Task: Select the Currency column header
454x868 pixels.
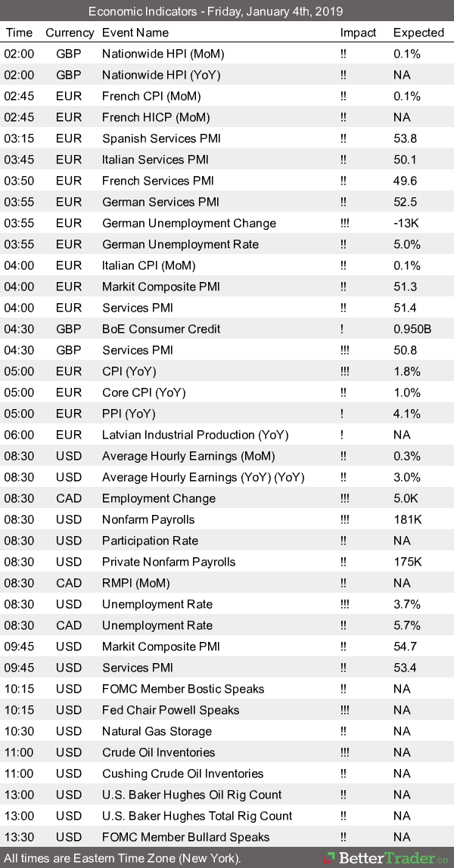Action: pos(70,33)
